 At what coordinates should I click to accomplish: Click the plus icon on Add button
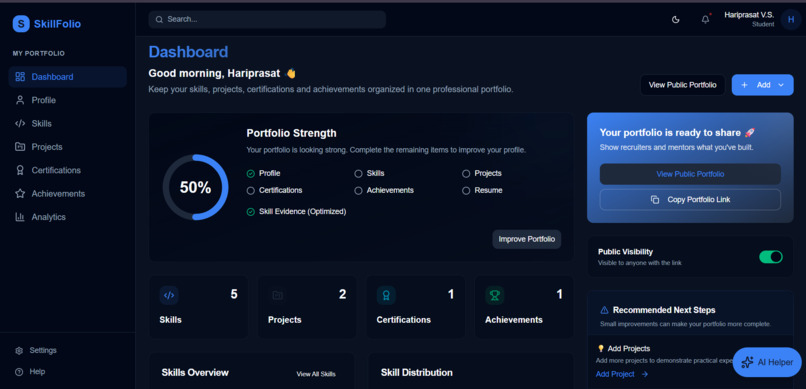[x=744, y=85]
